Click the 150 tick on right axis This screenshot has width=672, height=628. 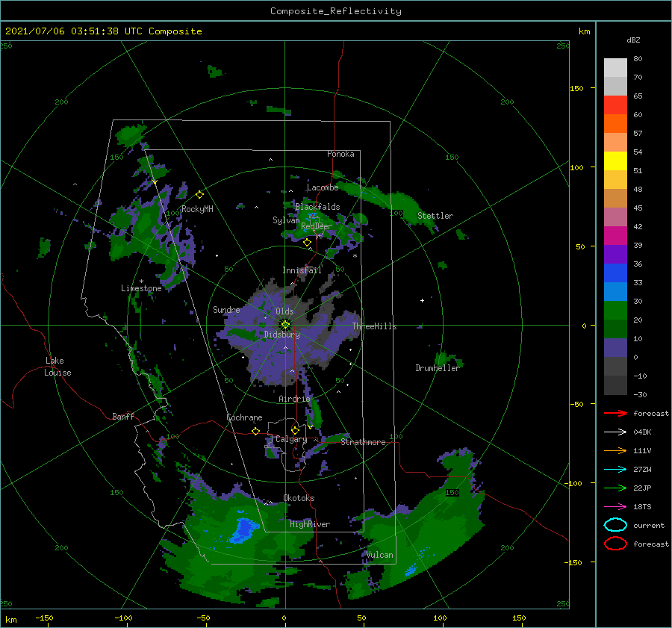[576, 88]
